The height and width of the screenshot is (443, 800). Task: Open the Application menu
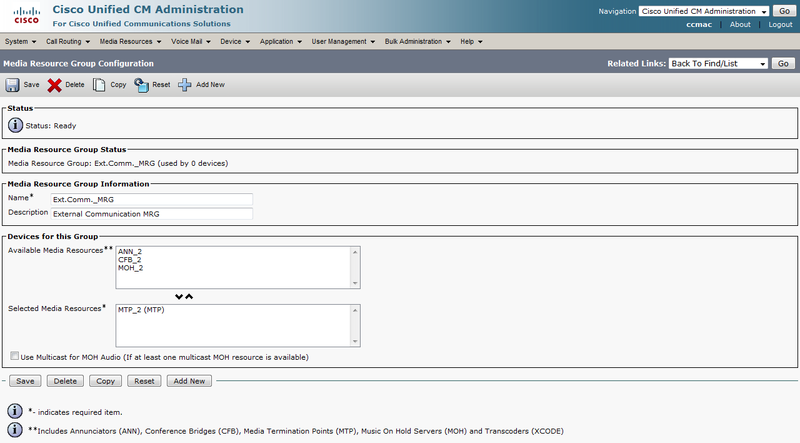[x=281, y=41]
